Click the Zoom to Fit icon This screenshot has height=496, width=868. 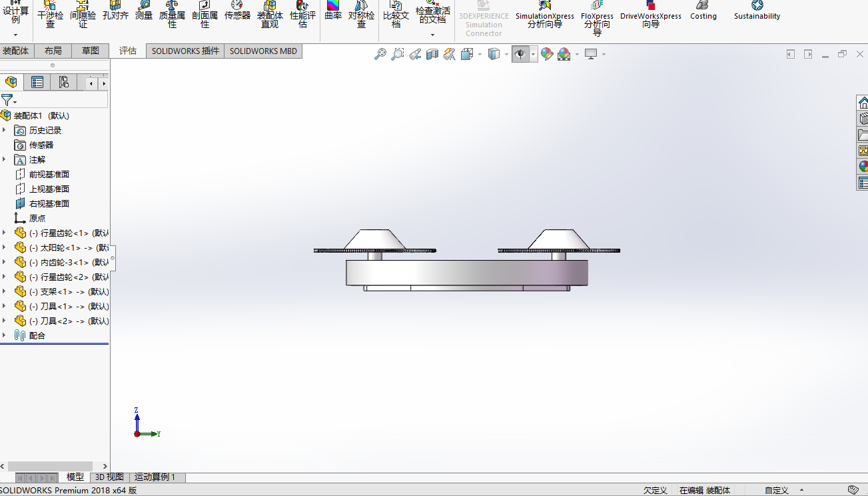380,54
